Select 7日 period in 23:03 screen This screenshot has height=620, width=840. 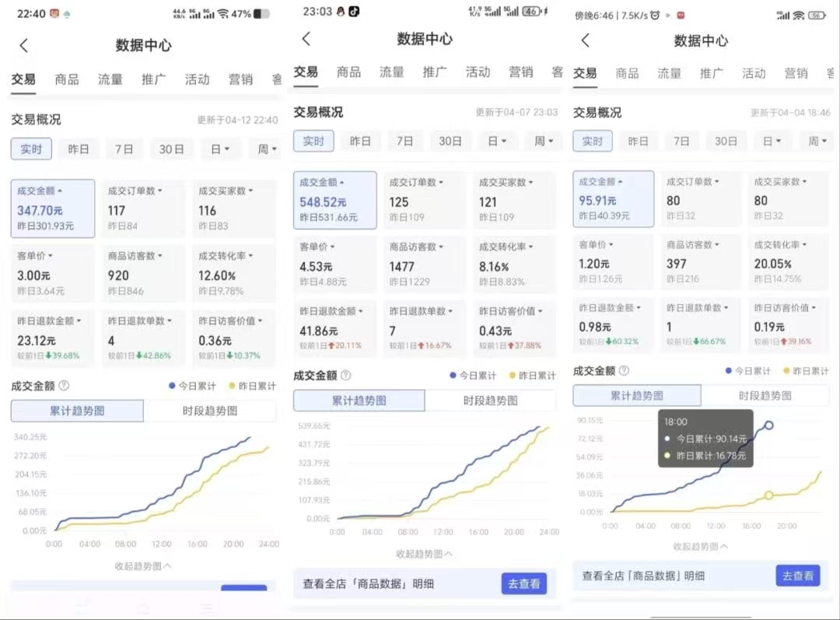point(405,141)
